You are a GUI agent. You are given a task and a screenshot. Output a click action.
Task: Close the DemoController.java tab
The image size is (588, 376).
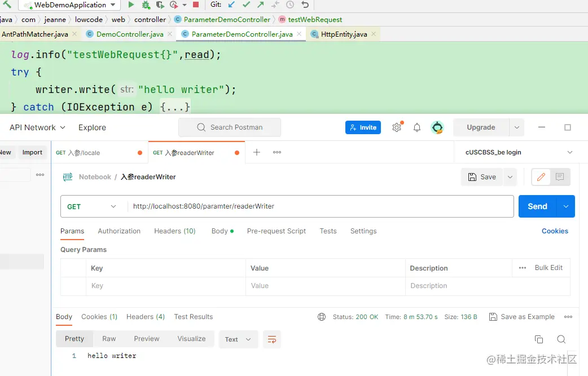coord(170,34)
